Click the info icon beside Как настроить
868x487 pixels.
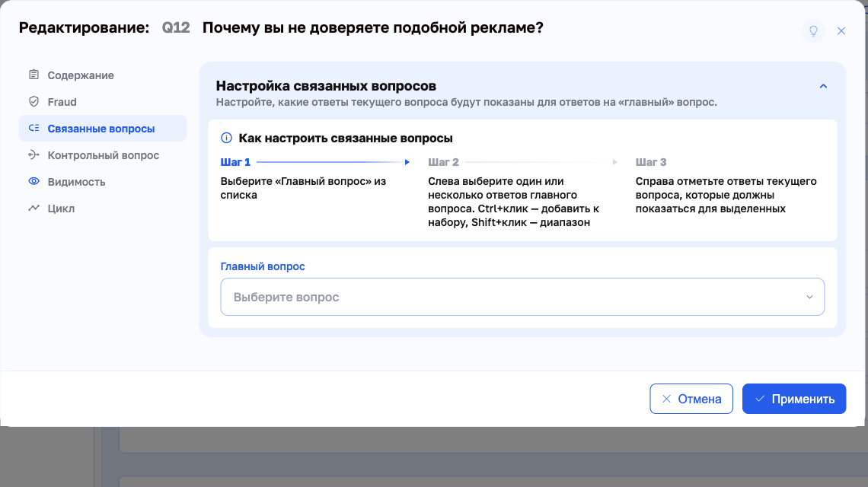tap(226, 138)
